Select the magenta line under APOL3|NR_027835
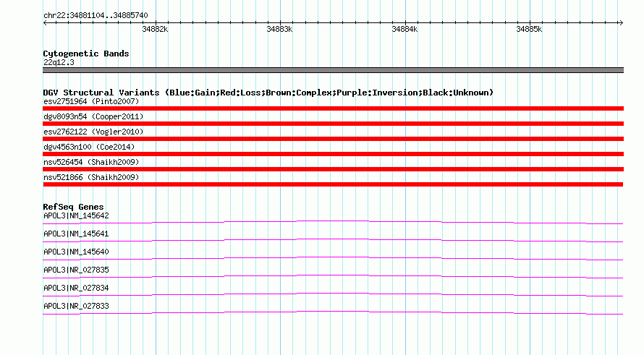The image size is (644, 355). (333, 277)
